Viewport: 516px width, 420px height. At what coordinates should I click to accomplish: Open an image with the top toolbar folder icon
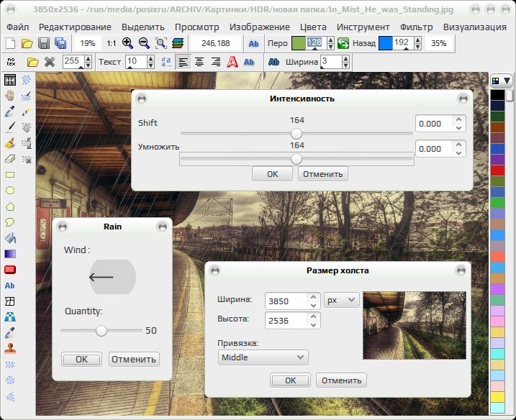(27, 43)
